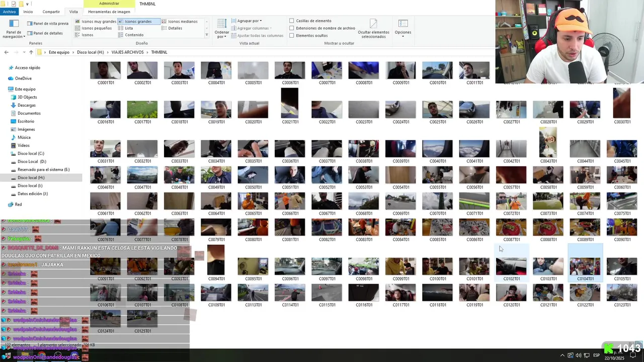Screen dimensions: 644x362
Task: Open Herramientas de imagen tab
Action: [x=109, y=12]
